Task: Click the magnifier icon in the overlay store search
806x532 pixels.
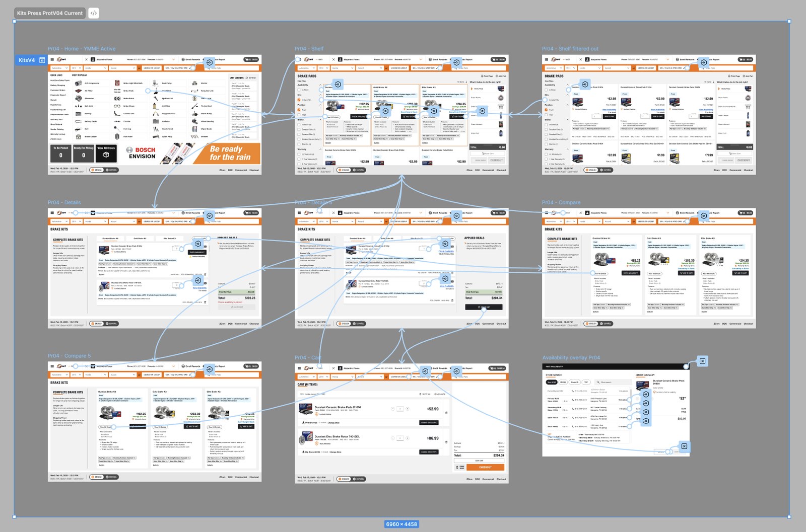Action: [598, 382]
